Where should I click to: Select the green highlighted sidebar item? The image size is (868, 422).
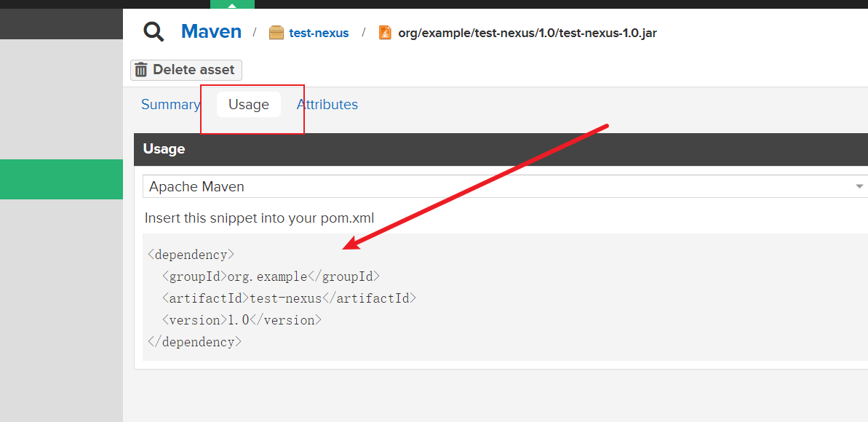[61, 179]
